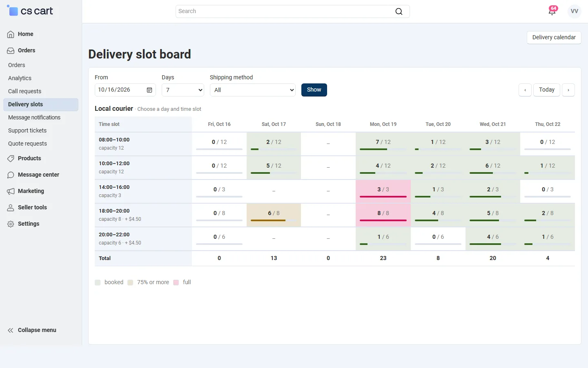Viewport: 588px width, 368px height.
Task: Click the search magnifier icon
Action: (x=399, y=11)
